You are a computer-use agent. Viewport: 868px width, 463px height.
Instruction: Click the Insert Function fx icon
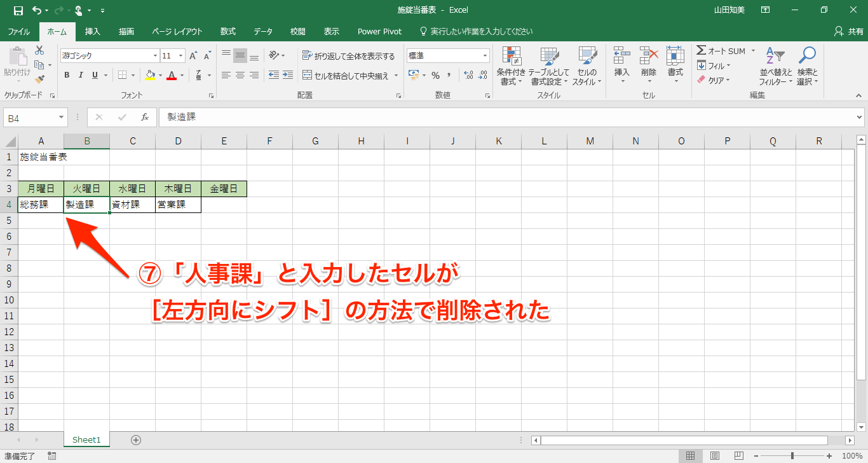144,117
